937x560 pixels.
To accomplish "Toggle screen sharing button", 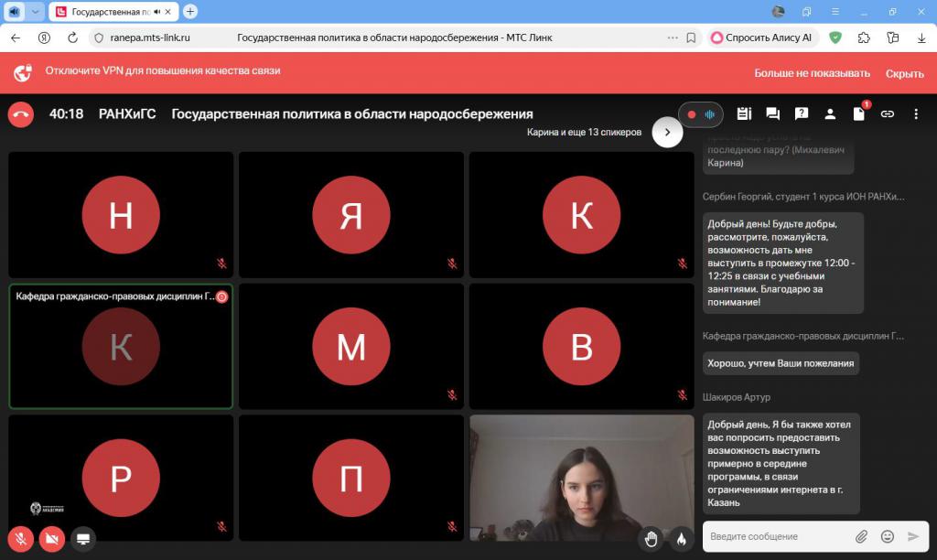I will (82, 538).
